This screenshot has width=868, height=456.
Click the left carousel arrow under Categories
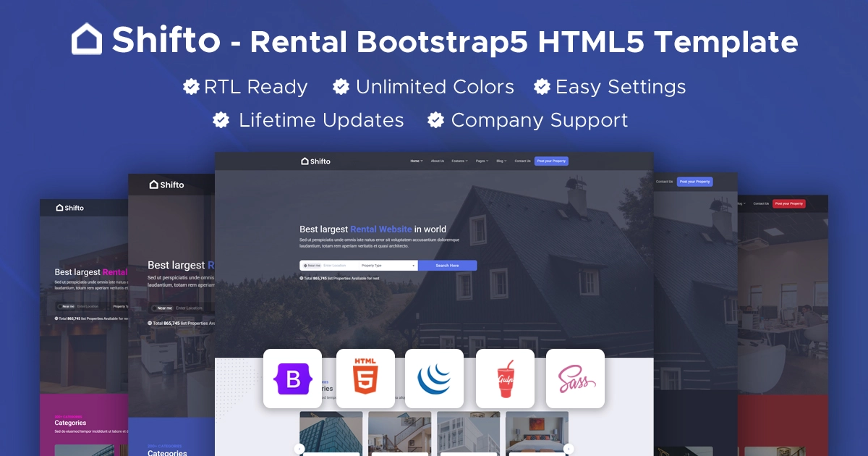tap(299, 449)
